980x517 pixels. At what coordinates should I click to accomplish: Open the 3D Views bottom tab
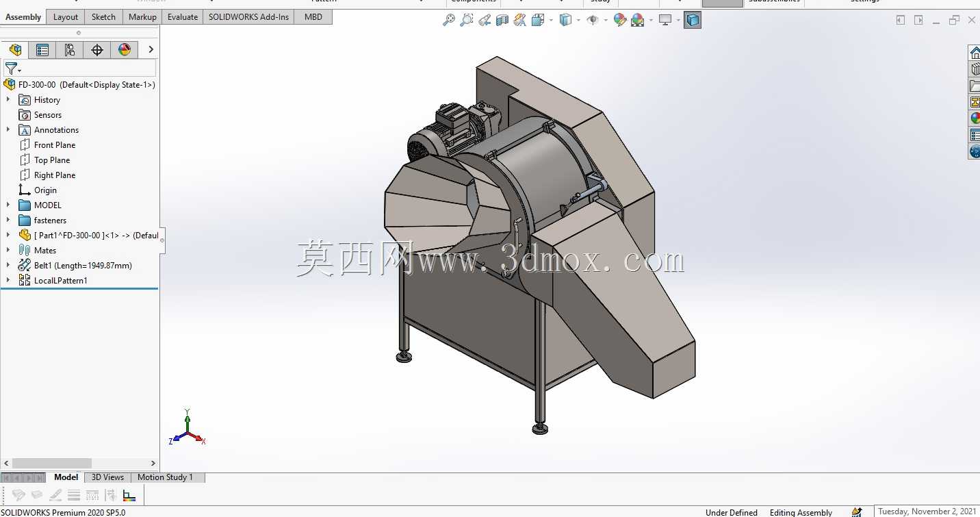pyautogui.click(x=108, y=477)
